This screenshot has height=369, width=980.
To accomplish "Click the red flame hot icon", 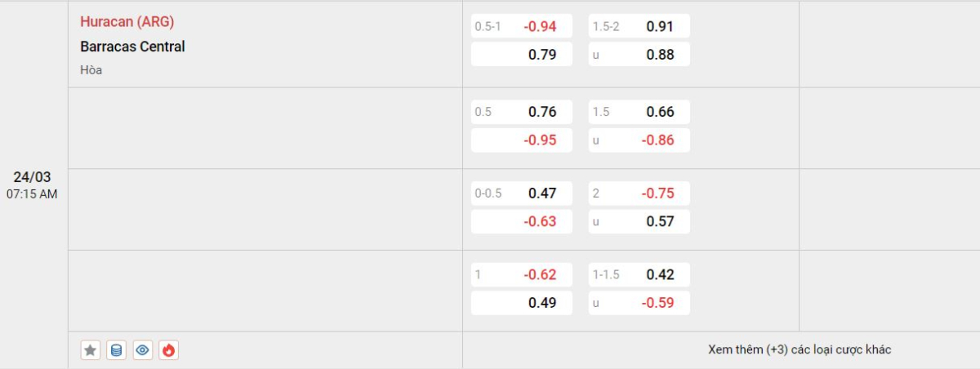I will pyautogui.click(x=168, y=350).
